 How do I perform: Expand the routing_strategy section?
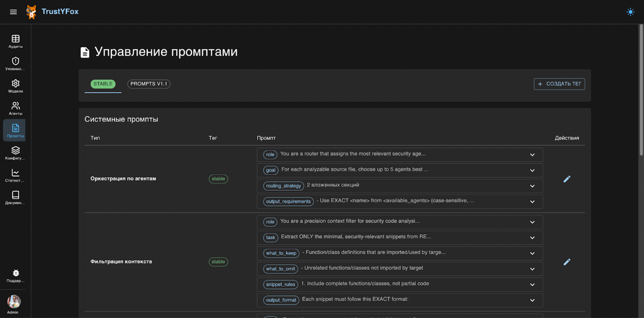pyautogui.click(x=532, y=186)
